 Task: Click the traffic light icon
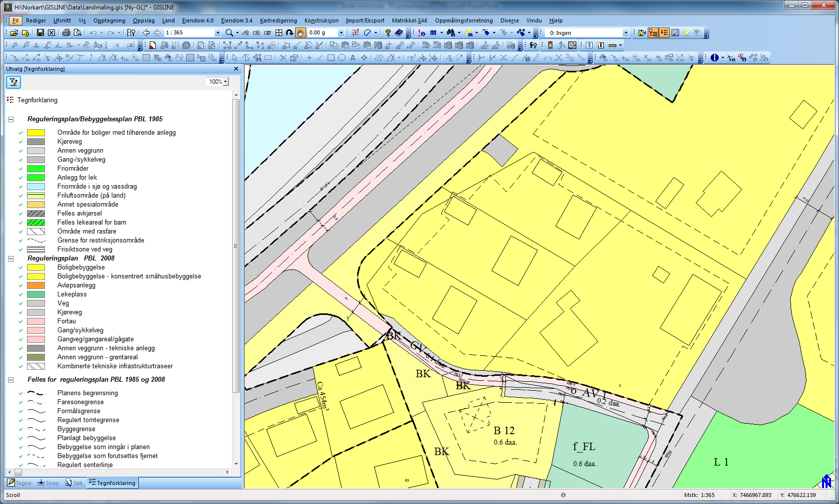pos(550,45)
